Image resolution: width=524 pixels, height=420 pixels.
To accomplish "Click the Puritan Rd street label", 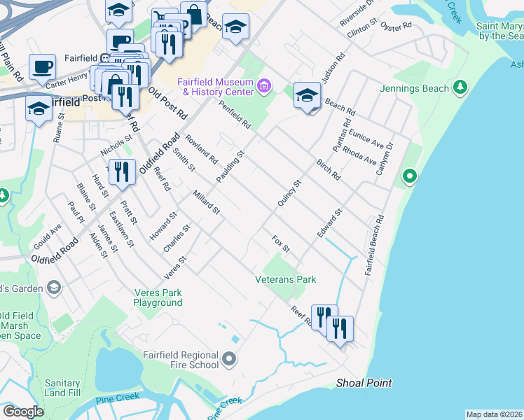I will pos(342,135).
